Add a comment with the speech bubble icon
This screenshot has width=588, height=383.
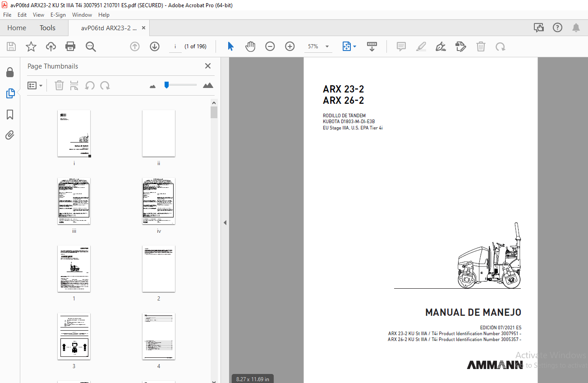(x=401, y=46)
